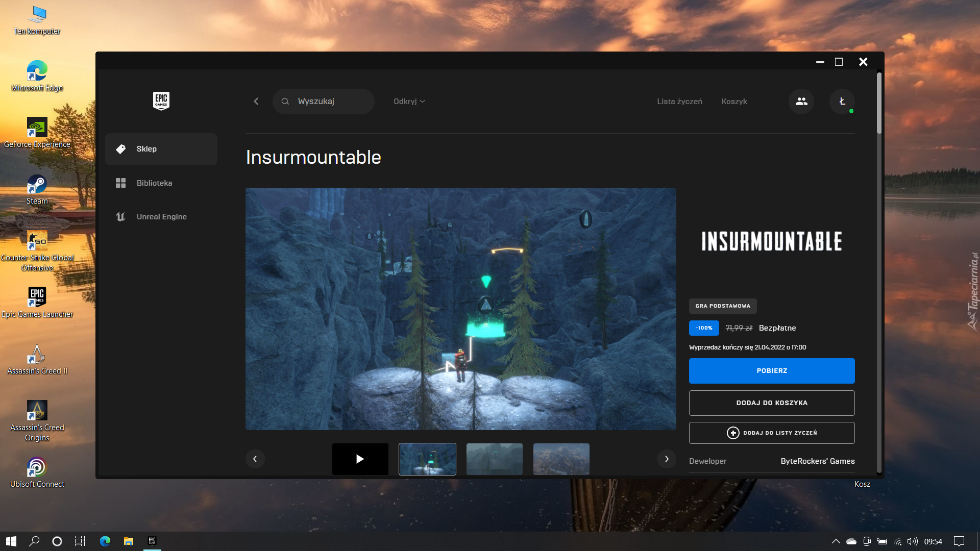Go to Biblioteka in the sidebar
The image size is (980, 551).
pos(154,183)
